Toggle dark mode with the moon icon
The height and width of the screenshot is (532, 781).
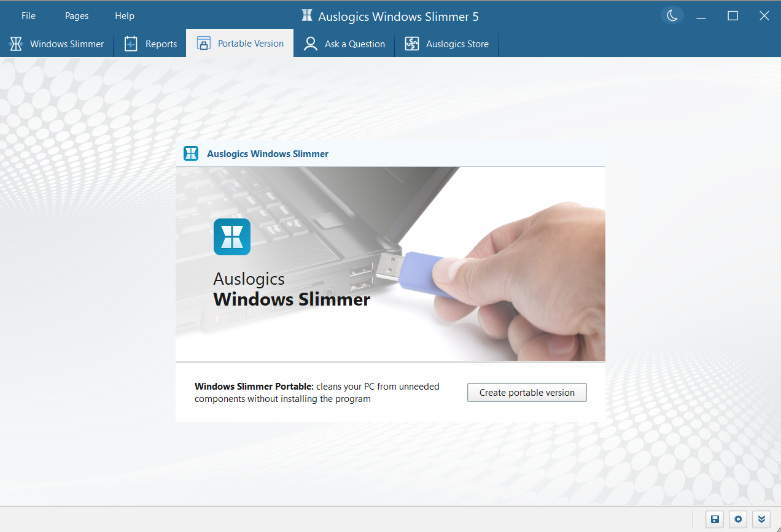point(672,15)
